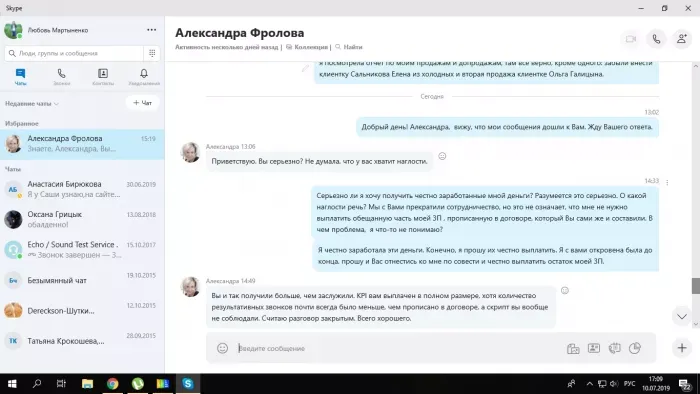Switch to the Уведомления tab
The image size is (700, 394).
pos(144,77)
